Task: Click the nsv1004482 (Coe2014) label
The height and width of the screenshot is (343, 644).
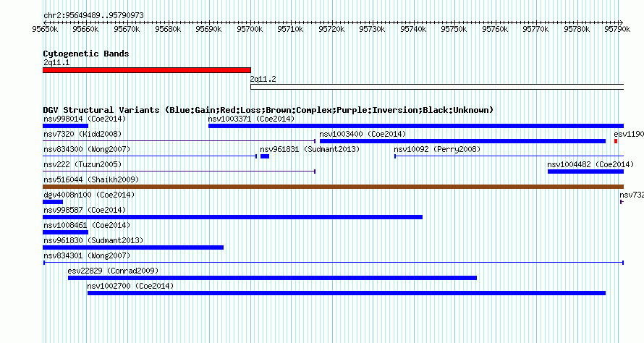Action: click(590, 164)
